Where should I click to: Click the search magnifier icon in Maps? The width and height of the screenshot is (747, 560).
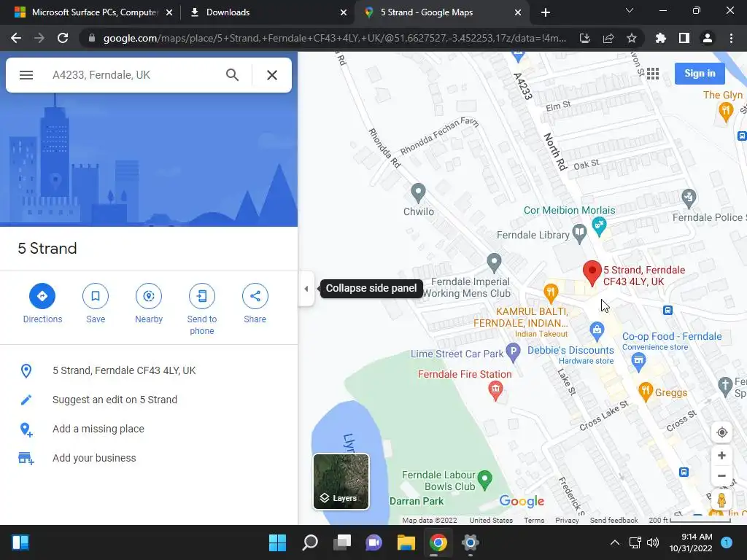(232, 75)
